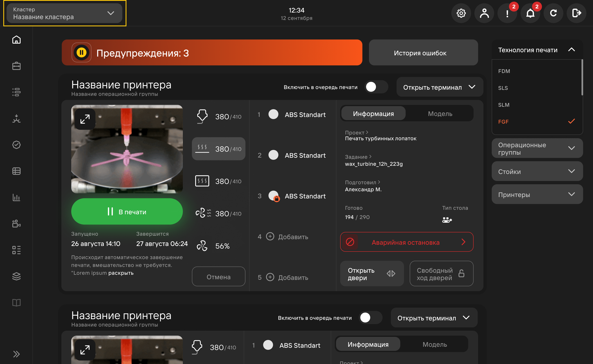Open the briefcase projects icon in sidebar

coord(16,66)
